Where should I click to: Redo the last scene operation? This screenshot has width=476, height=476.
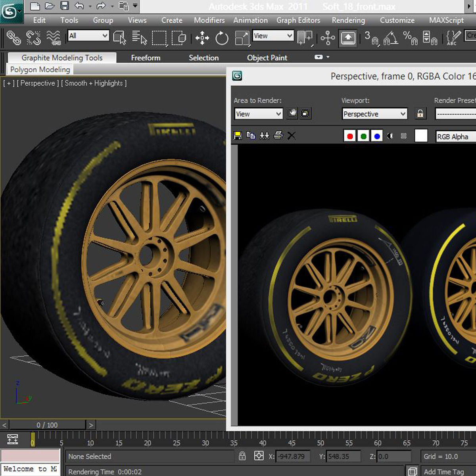click(x=101, y=6)
